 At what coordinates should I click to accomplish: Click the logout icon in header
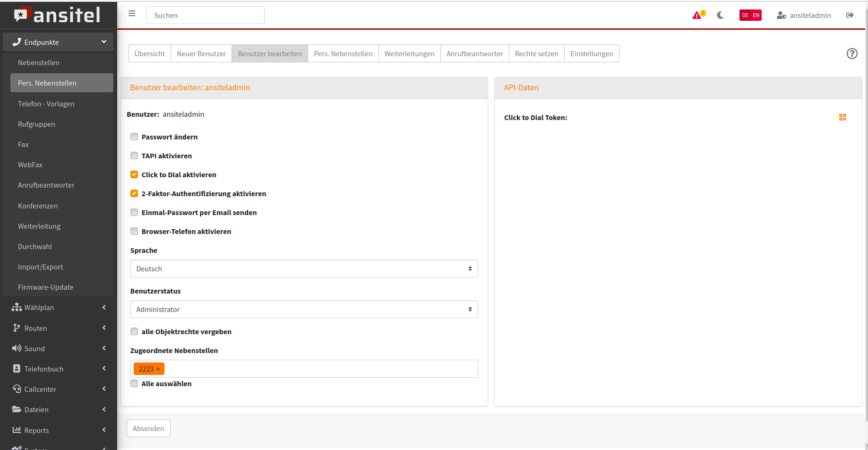tap(850, 15)
